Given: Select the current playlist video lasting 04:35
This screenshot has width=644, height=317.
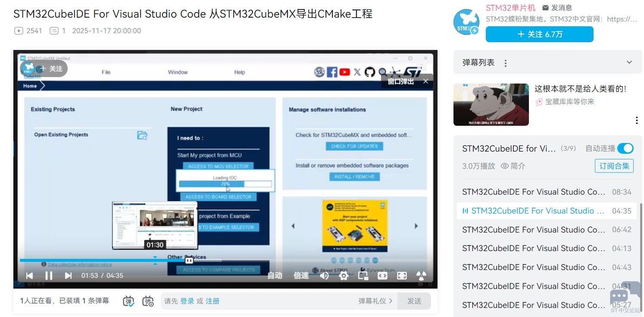Looking at the screenshot, I should click(547, 211).
